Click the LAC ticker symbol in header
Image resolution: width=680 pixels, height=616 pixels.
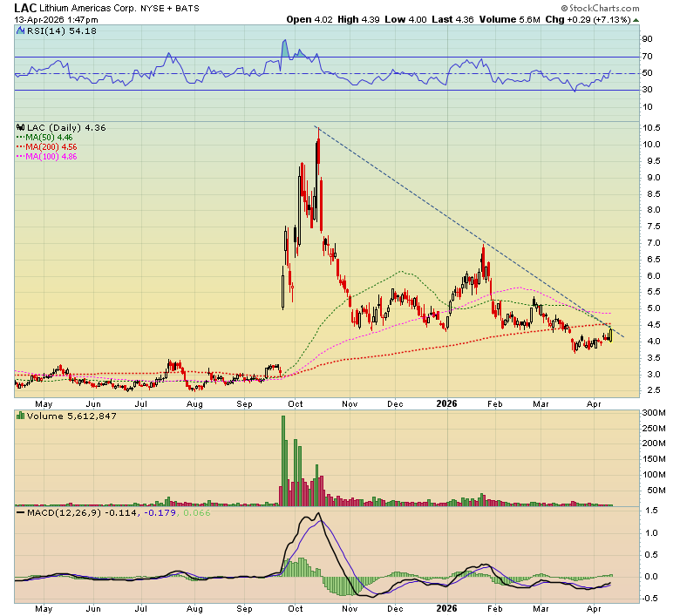[x=25, y=8]
